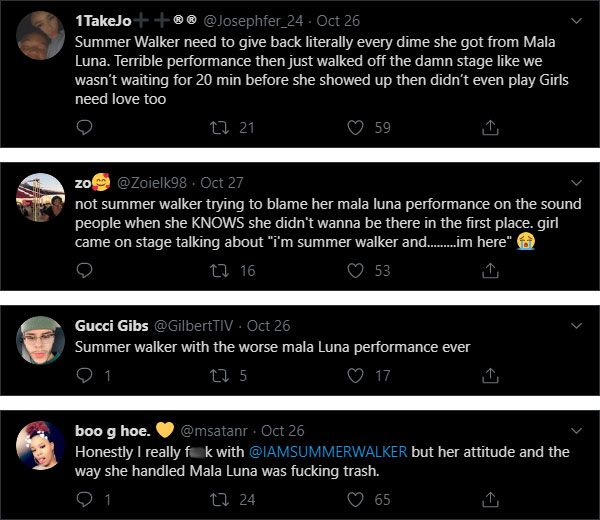This screenshot has width=600, height=520.
Task: Reply to zo's tweet
Action: pos(85,270)
